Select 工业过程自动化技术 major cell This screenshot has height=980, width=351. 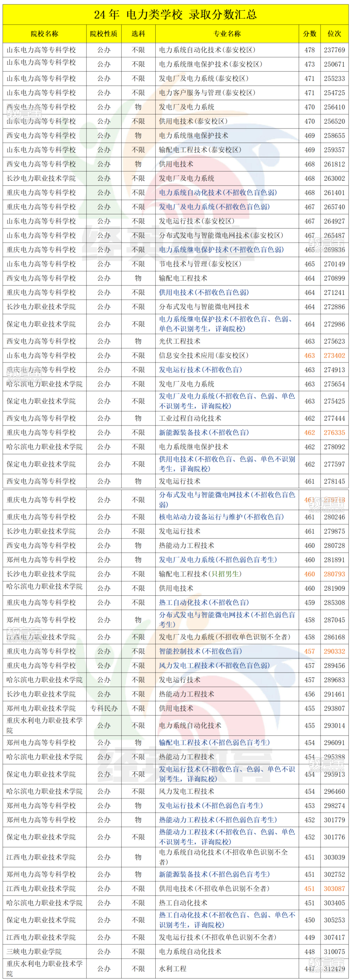pos(189,418)
